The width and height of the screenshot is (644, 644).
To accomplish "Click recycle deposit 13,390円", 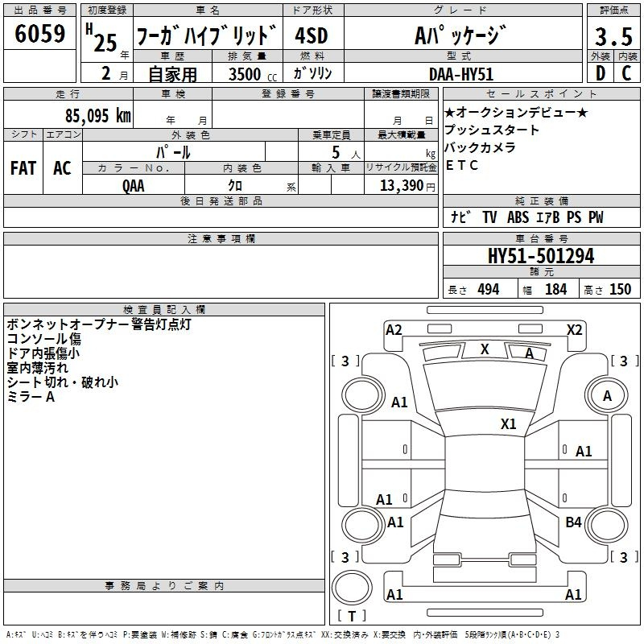I will tap(407, 186).
